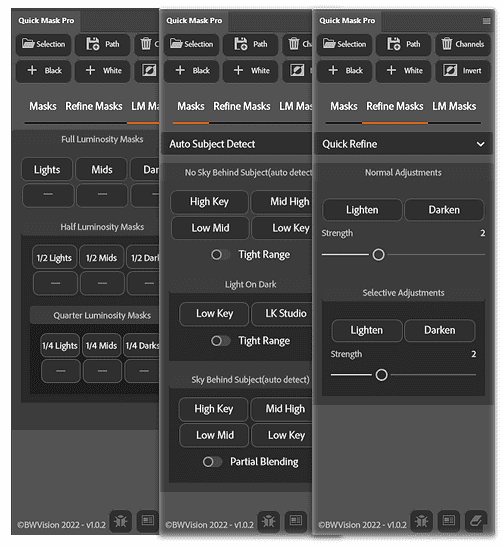This screenshot has width=503, height=547.
Task: Expand Quick Refine dropdown chevron
Action: (480, 144)
